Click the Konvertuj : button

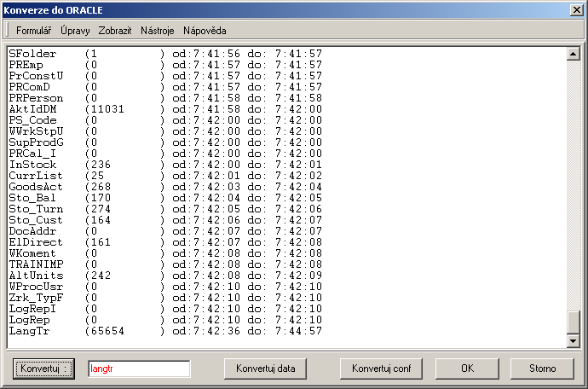43,369
